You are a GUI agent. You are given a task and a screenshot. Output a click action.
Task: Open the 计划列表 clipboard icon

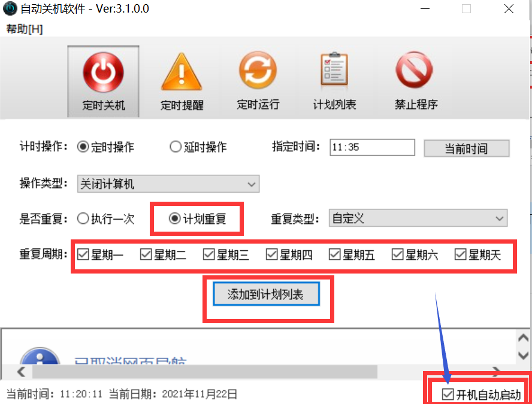click(334, 70)
